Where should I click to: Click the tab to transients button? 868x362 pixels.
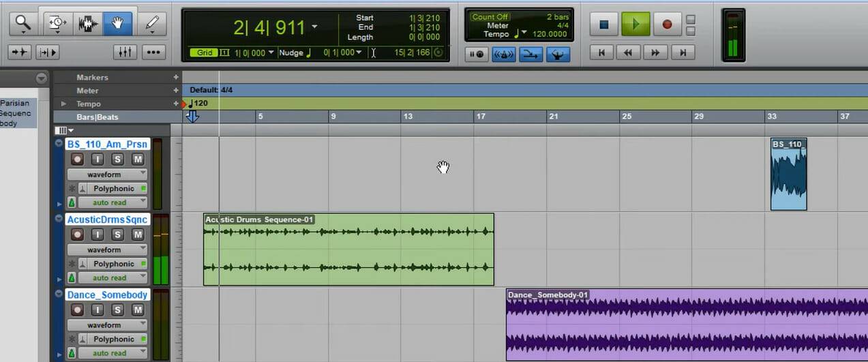pyautogui.click(x=20, y=52)
